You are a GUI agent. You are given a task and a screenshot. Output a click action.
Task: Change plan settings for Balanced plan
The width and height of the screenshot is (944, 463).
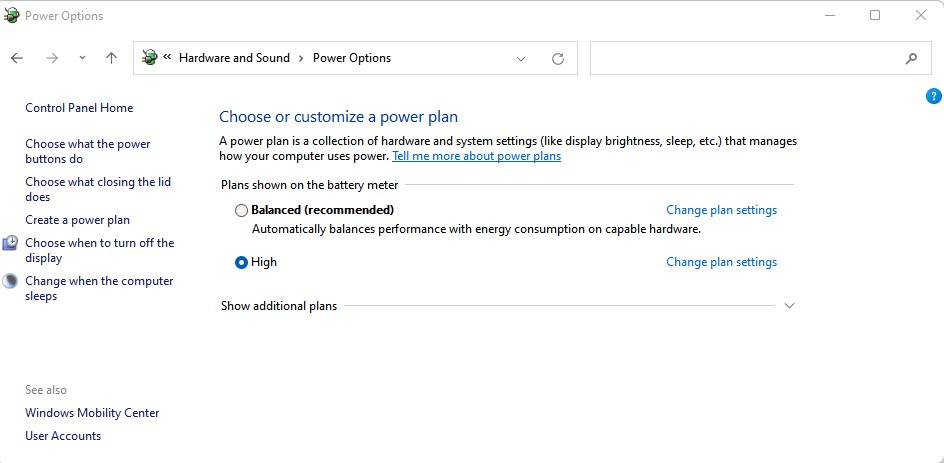tap(721, 210)
